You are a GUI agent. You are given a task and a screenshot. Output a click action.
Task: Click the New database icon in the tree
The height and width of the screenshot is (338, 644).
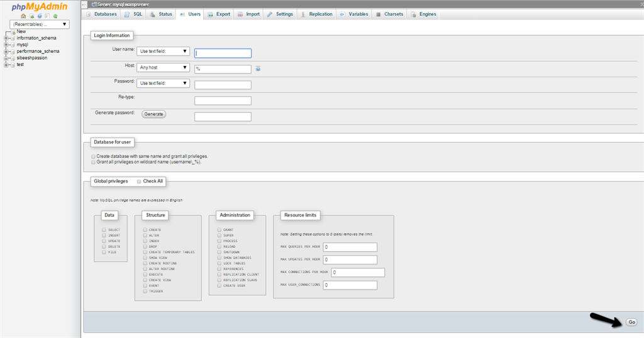point(14,32)
